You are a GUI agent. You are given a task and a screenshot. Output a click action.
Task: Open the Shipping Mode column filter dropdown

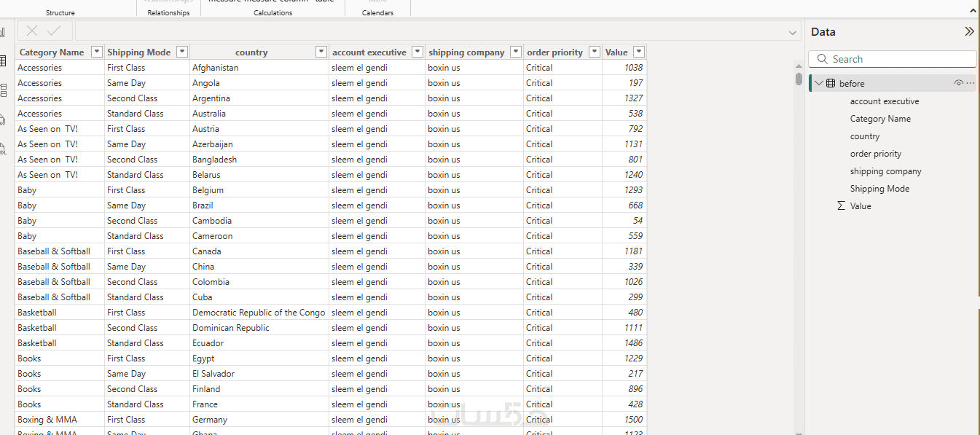(182, 52)
